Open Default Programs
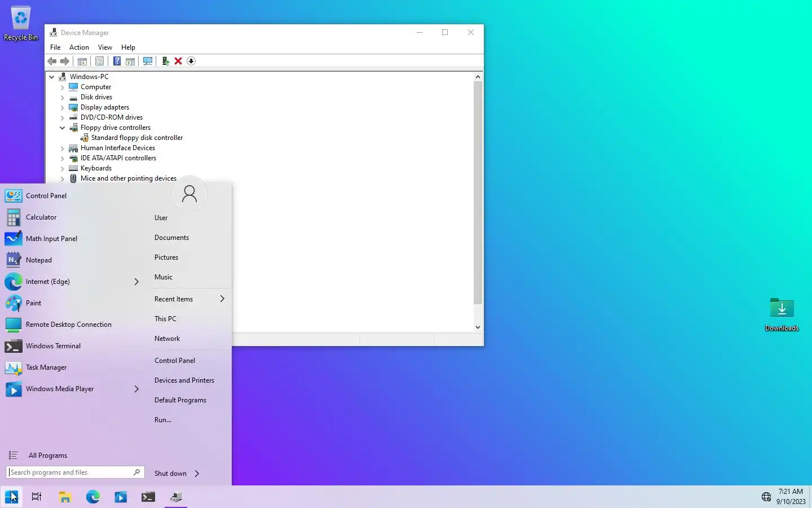Viewport: 812px width, 508px height. coord(180,400)
